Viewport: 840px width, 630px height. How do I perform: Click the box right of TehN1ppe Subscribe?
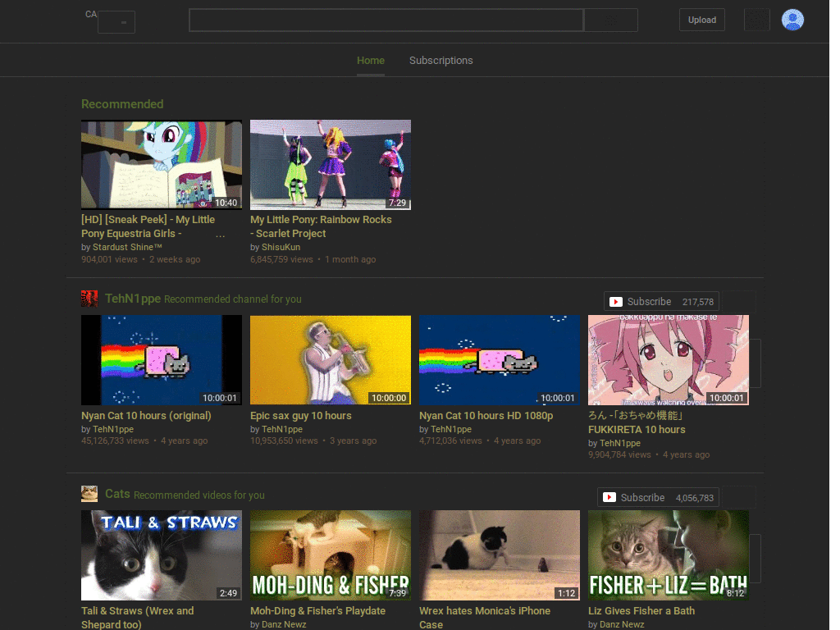pos(738,302)
